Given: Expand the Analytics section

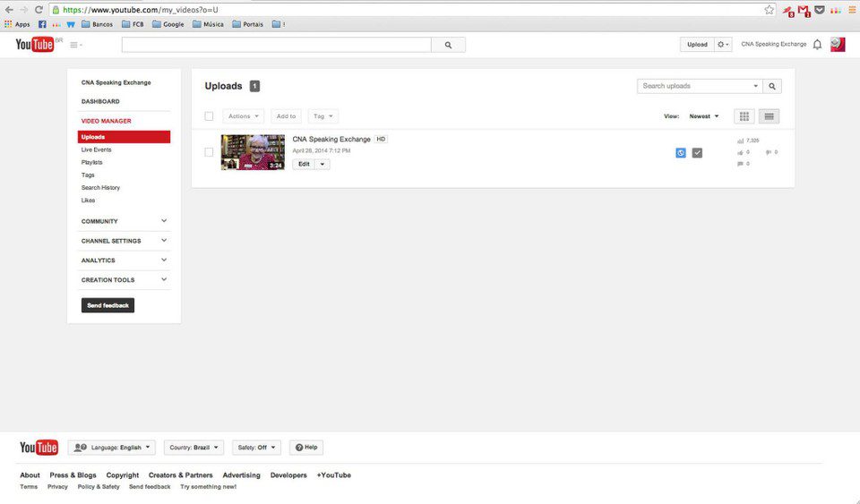Looking at the screenshot, I should pos(124,261).
